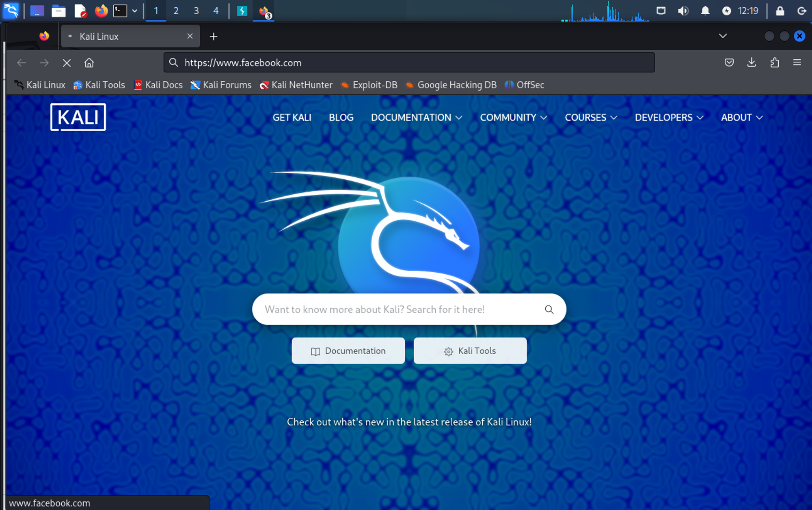Switch to workspace 1

coord(156,11)
